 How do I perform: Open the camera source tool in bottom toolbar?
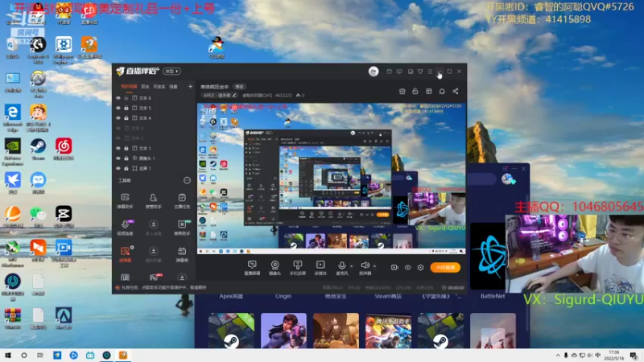[275, 268]
